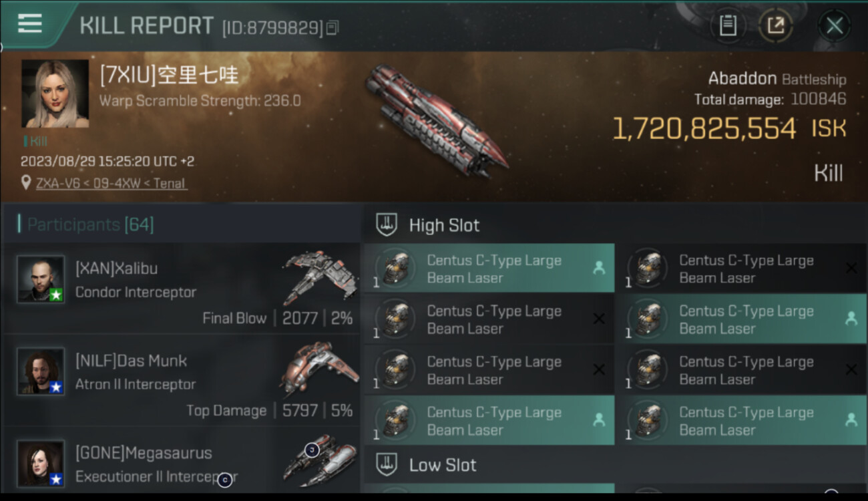Copy the kill report ID

(x=333, y=27)
